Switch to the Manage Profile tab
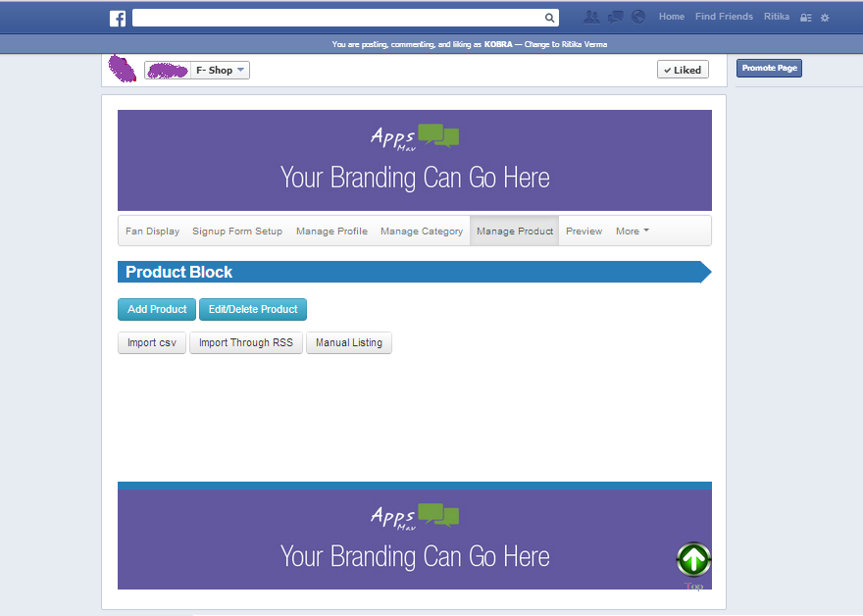Image resolution: width=863 pixels, height=616 pixels. 331,231
